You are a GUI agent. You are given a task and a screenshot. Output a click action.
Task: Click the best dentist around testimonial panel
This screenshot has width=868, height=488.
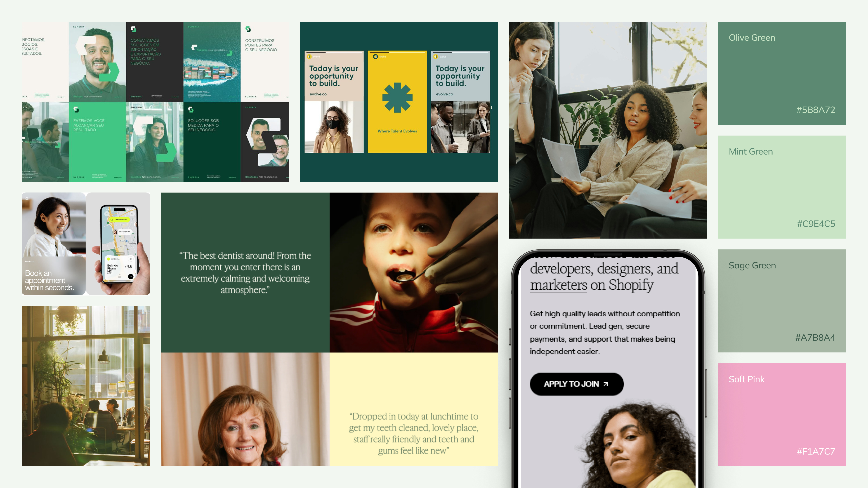[x=245, y=272]
